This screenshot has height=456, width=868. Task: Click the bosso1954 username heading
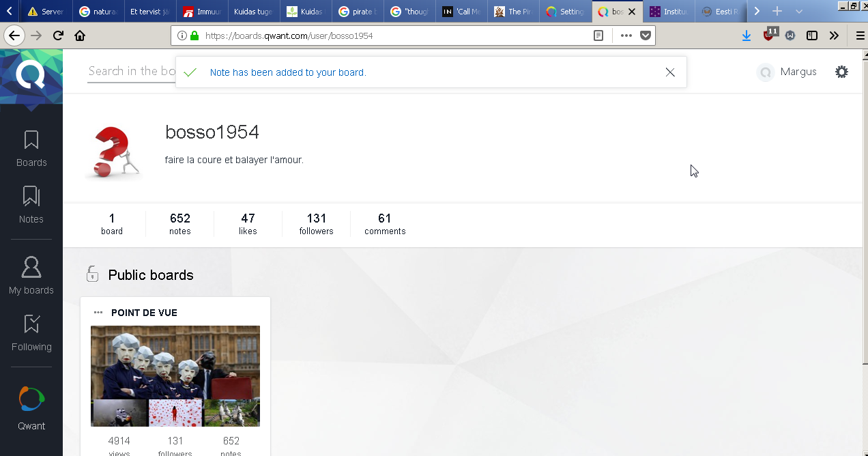tap(212, 132)
